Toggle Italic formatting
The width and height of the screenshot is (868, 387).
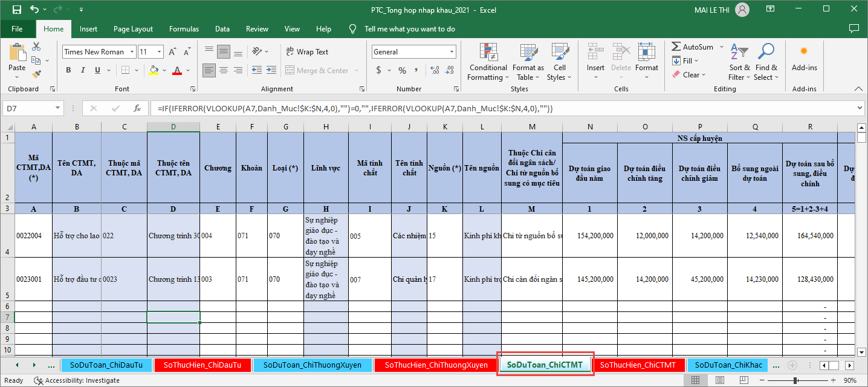pos(84,70)
